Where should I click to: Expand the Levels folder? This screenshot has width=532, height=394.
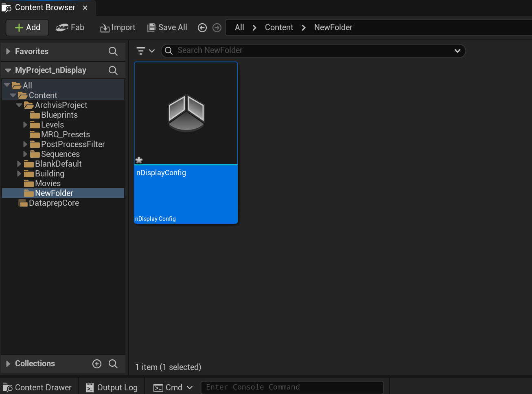coord(25,125)
